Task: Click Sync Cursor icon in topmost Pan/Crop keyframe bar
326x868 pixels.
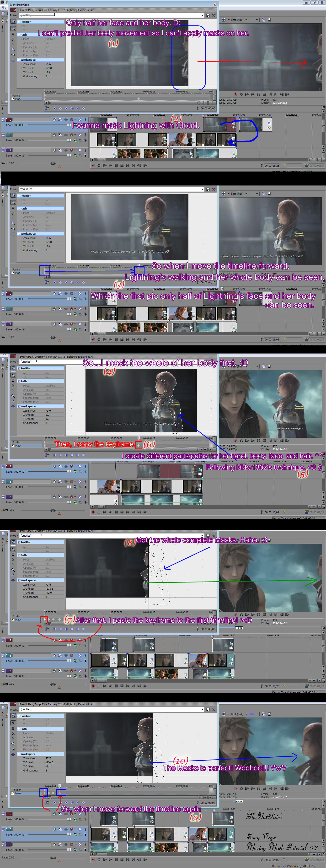Action: pos(47,108)
